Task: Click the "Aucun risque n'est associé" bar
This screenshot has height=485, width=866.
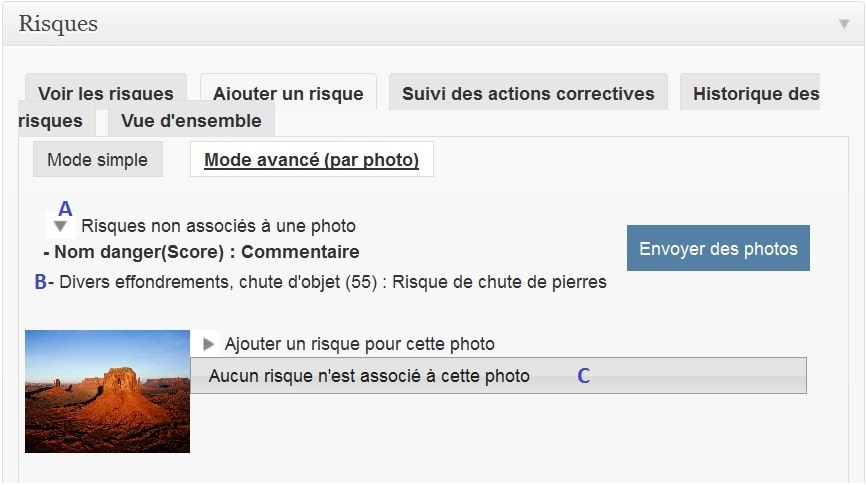Action: (x=498, y=376)
